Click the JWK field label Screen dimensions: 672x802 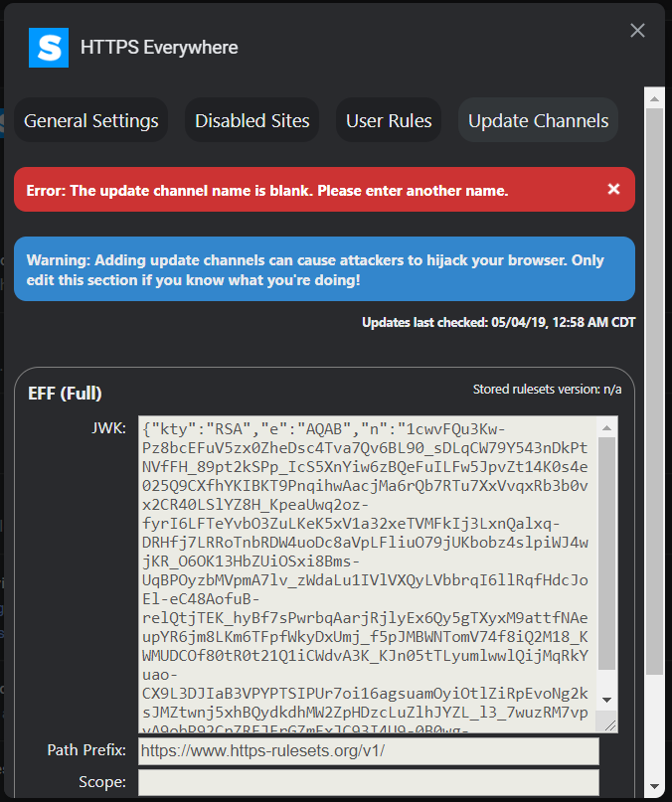click(x=108, y=428)
